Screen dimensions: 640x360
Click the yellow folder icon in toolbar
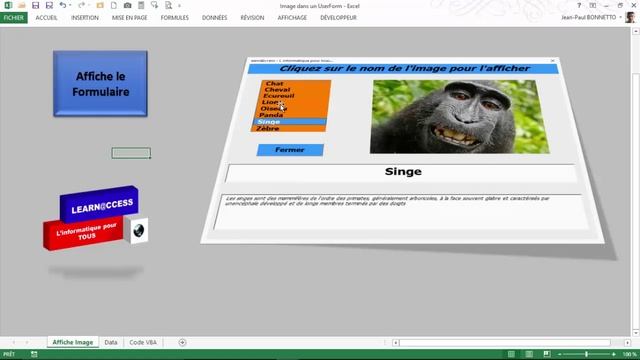pos(100,5)
